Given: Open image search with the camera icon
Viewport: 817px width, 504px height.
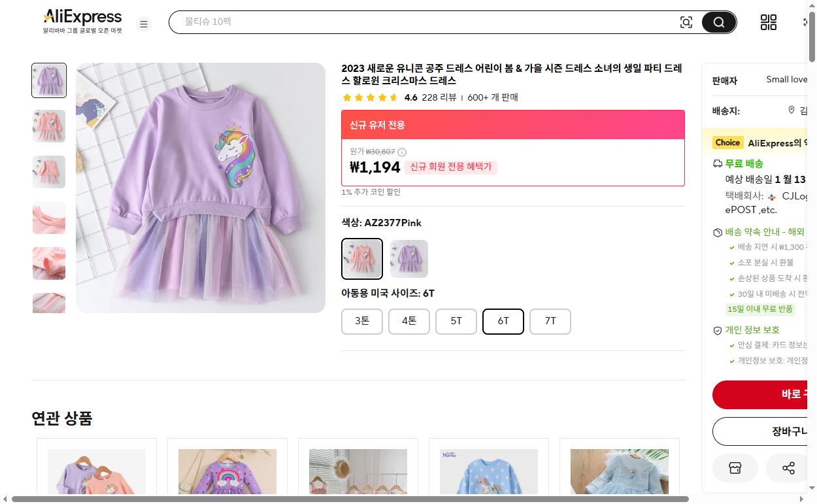Looking at the screenshot, I should [686, 22].
